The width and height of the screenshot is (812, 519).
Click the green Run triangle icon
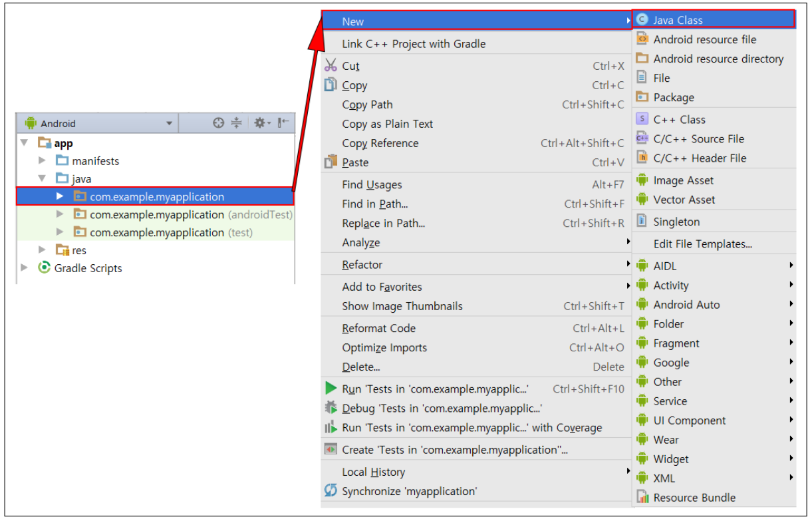click(x=331, y=389)
